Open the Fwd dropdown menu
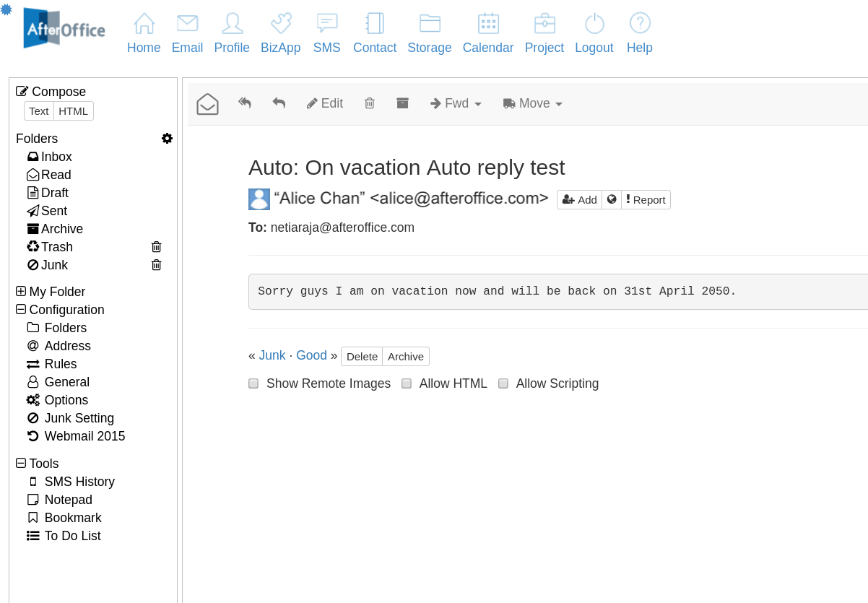This screenshot has width=868, height=603. point(456,103)
